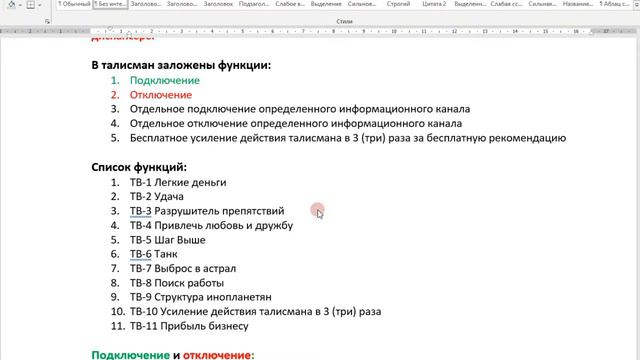The image size is (640, 360).
Task: Apply the 'Подзагол...' style
Action: pyautogui.click(x=254, y=4)
